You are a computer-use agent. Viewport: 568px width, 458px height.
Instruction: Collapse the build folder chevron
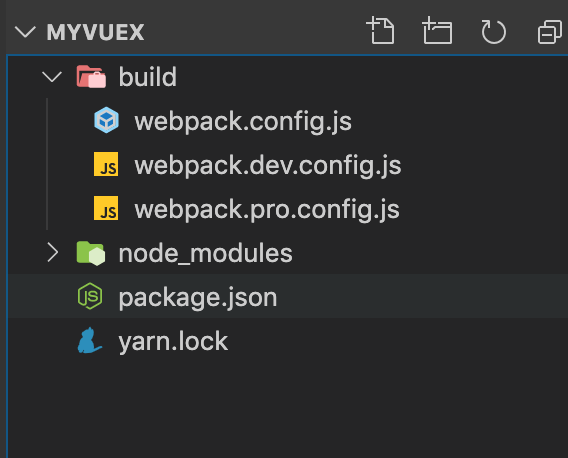point(52,76)
